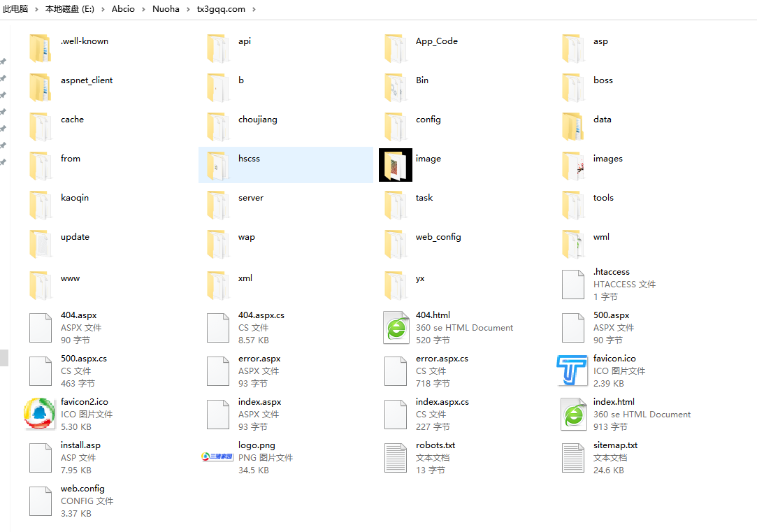Image resolution: width=757 pixels, height=532 pixels.
Task: Select the .htaccess file icon
Action: coord(573,285)
